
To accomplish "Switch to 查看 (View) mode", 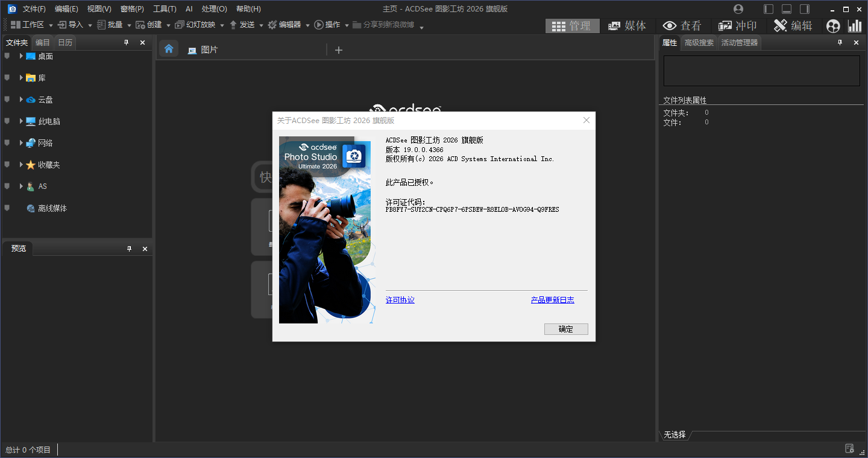I will click(x=682, y=25).
